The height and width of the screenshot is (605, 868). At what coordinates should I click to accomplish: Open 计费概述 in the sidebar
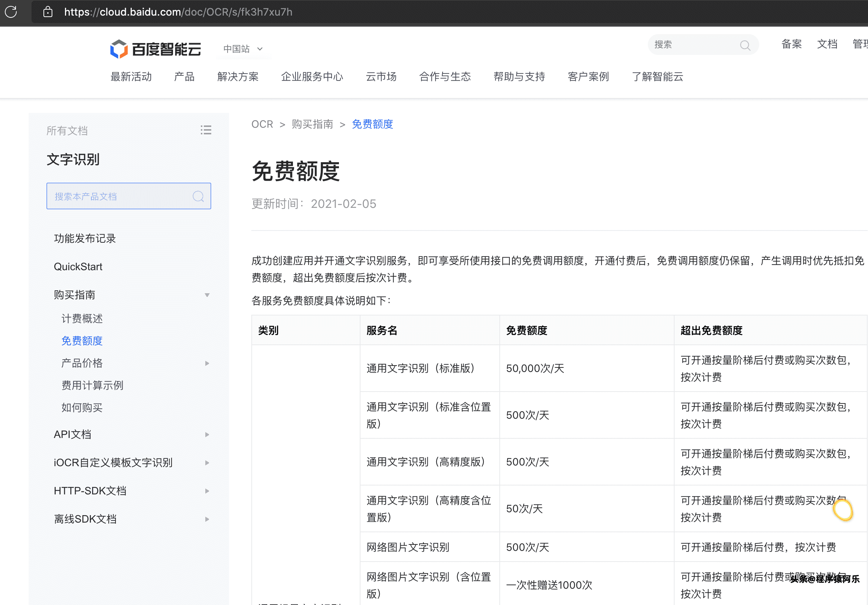tap(82, 318)
